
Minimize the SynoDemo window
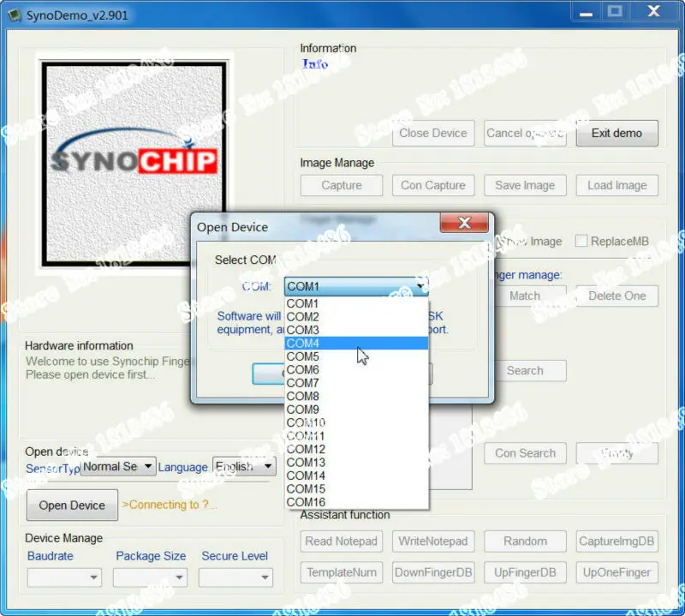tap(586, 13)
